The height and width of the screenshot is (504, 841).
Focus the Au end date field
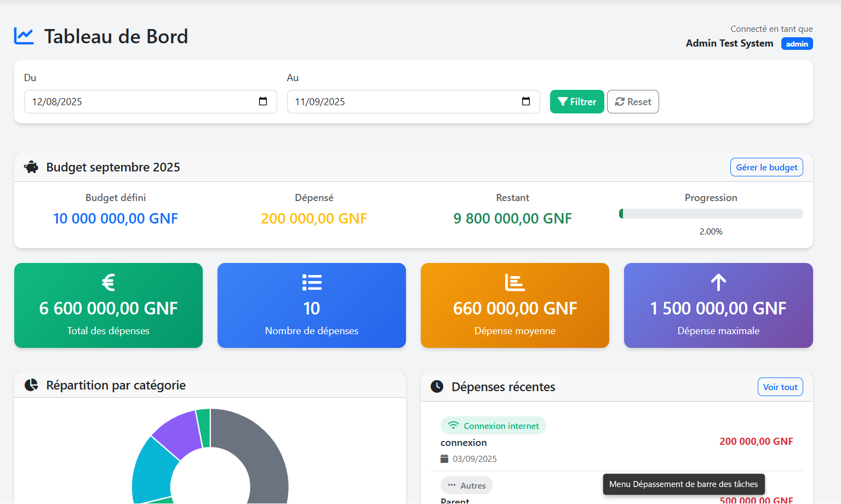[414, 102]
